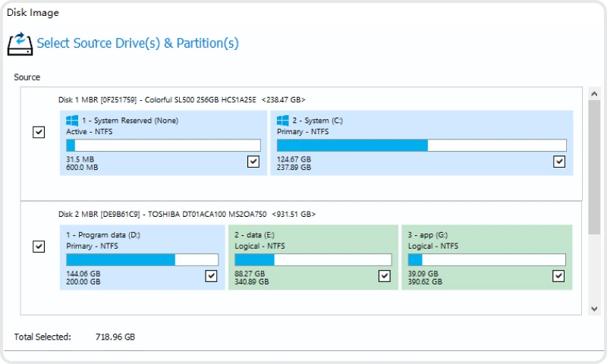Click the '340.89 GB' total size value
Image resolution: width=607 pixels, height=364 pixels.
coord(252,281)
